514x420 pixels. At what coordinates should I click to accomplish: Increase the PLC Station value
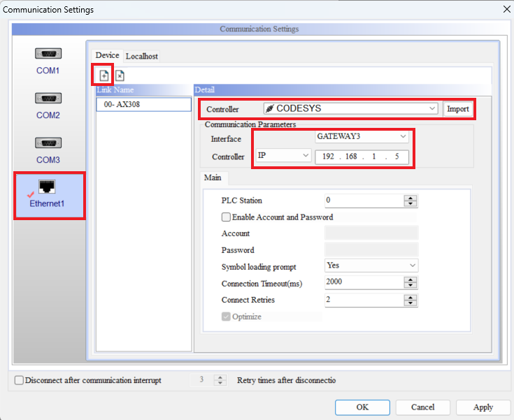[411, 198]
